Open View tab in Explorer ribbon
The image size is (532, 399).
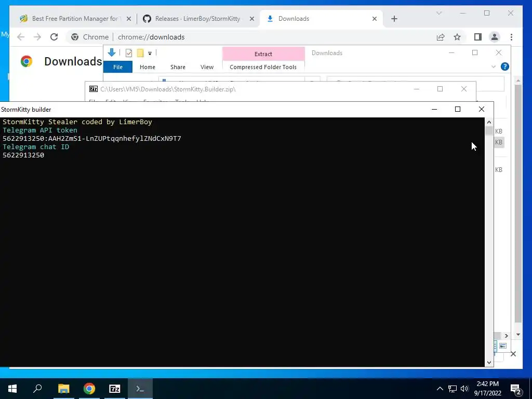coord(207,67)
